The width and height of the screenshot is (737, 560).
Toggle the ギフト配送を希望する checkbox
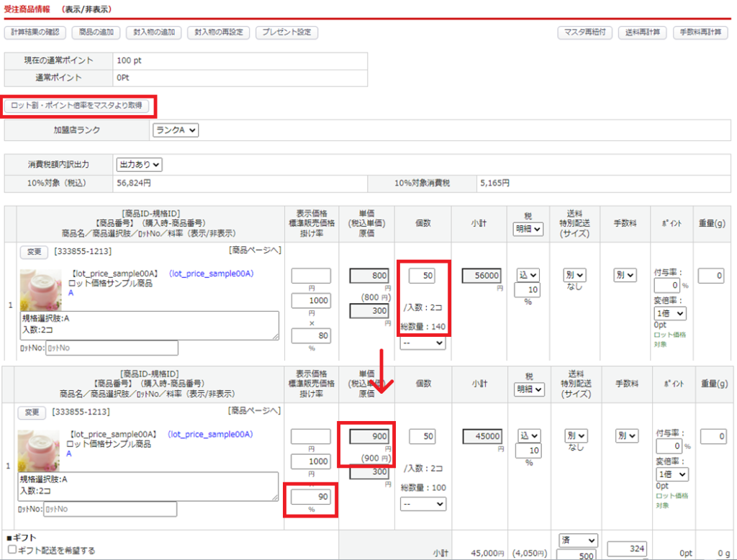click(x=10, y=550)
